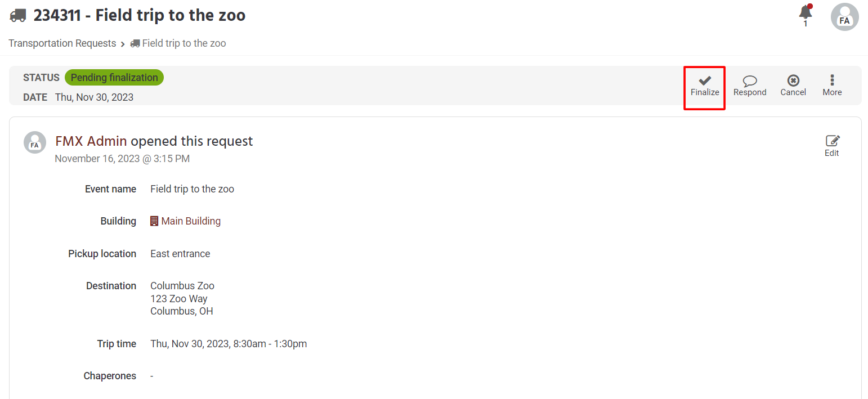Click the Edit pencil icon
The height and width of the screenshot is (399, 868).
pos(832,141)
